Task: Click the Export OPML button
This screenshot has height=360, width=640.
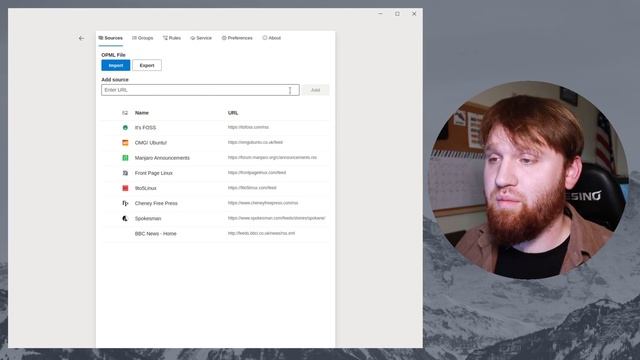Action: pyautogui.click(x=147, y=65)
